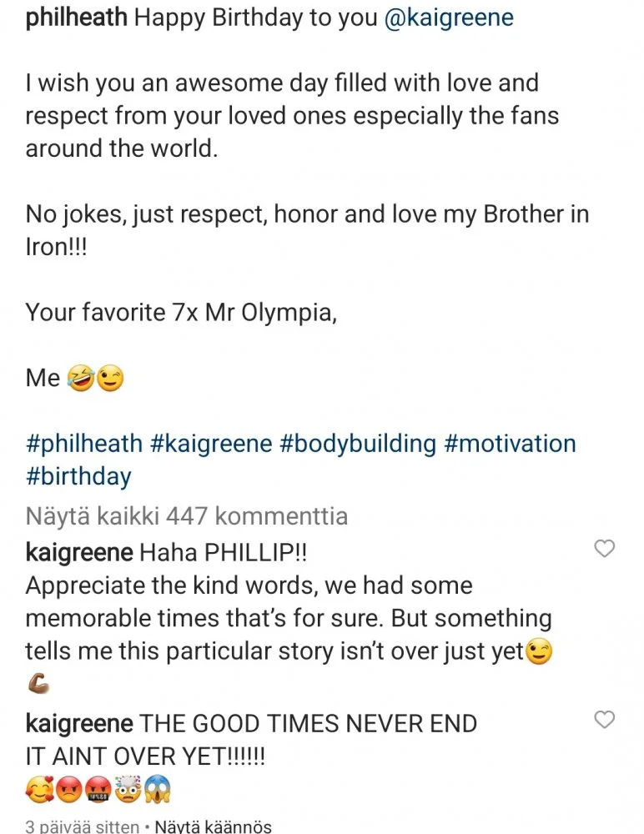Click the screaming face emoji ending the emoji row

tap(156, 789)
